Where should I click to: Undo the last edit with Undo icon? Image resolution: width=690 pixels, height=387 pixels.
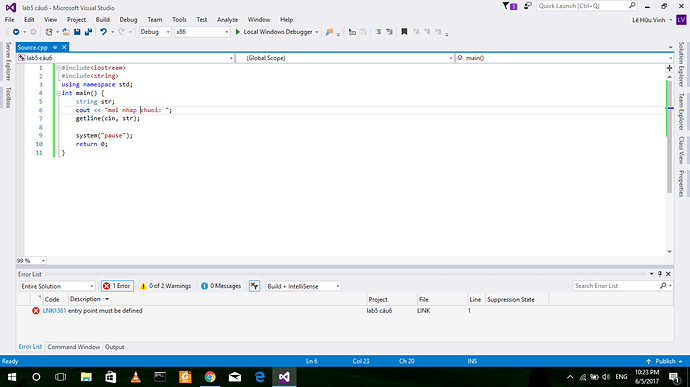click(x=103, y=32)
